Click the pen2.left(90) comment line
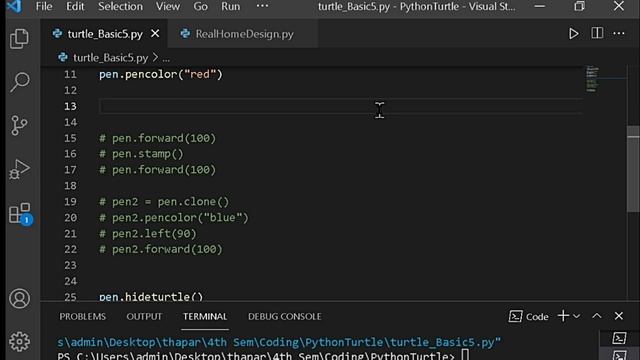 (148, 233)
